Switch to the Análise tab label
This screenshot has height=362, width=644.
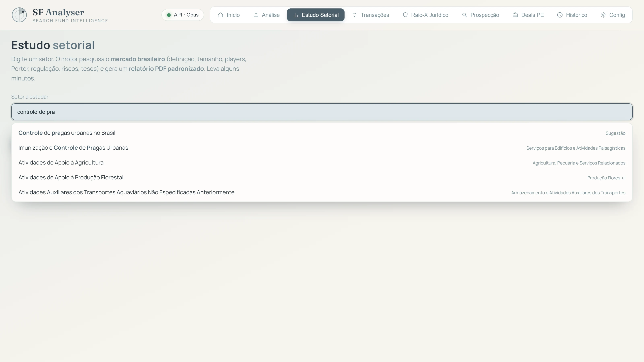[x=270, y=15]
